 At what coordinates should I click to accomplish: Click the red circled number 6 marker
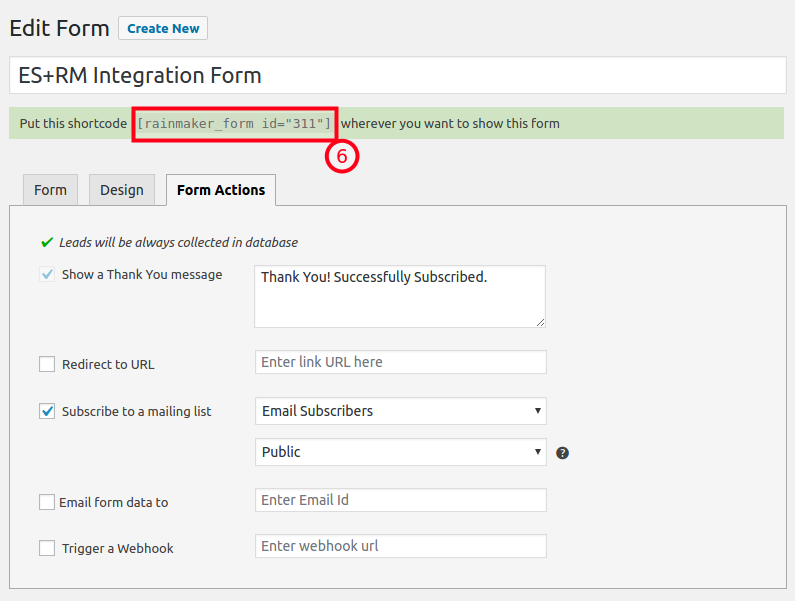coord(341,156)
